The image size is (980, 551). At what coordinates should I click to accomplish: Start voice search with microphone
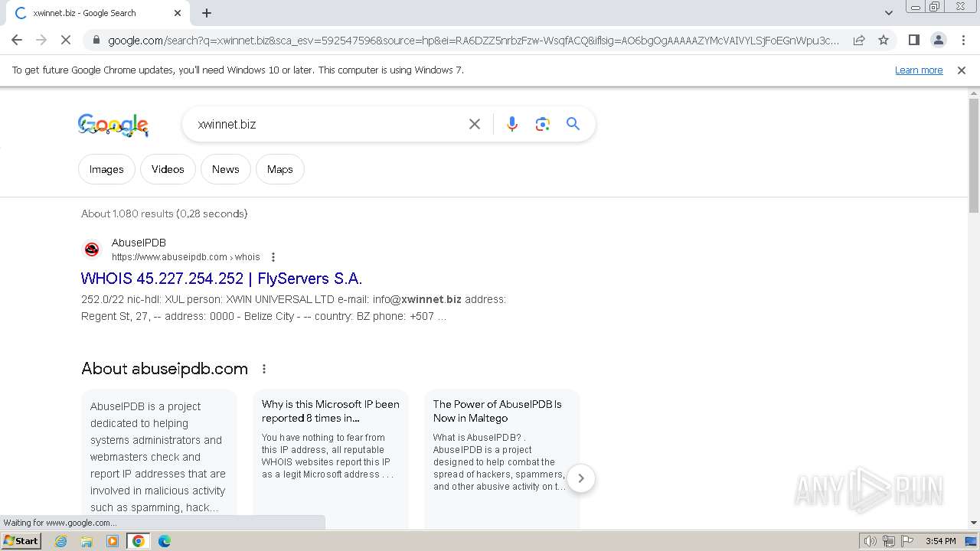pyautogui.click(x=512, y=124)
